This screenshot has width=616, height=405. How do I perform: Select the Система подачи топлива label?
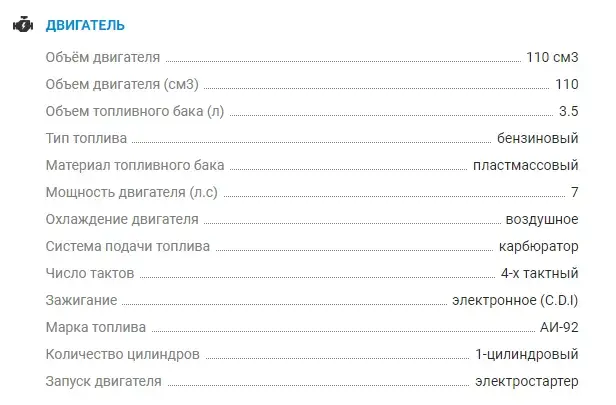coord(128,246)
